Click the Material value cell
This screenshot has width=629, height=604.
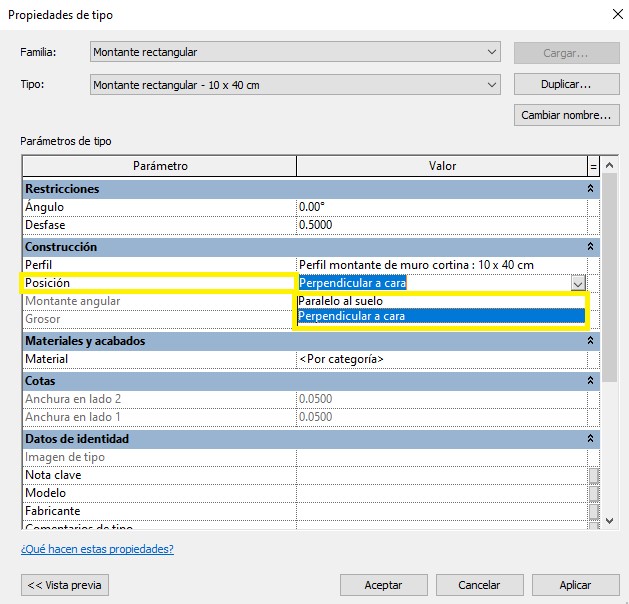440,359
